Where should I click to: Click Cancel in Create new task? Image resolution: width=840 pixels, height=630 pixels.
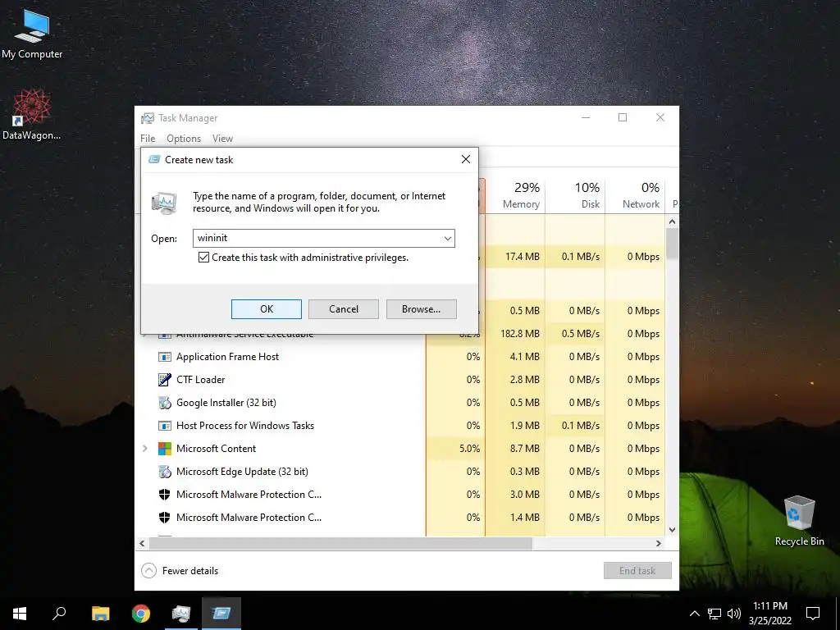point(344,309)
